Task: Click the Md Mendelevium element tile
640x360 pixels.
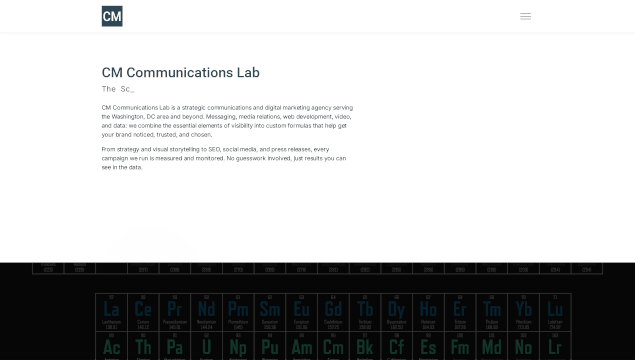Action: click(492, 346)
